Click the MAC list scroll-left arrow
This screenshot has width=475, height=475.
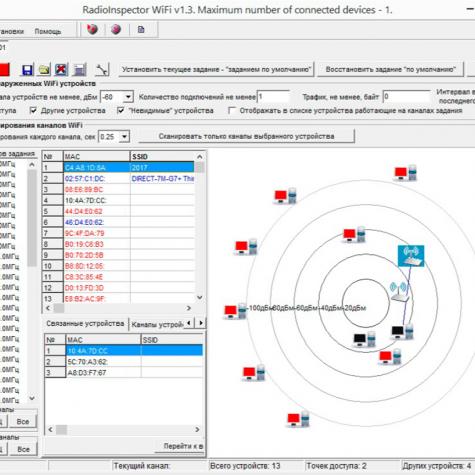(48, 308)
